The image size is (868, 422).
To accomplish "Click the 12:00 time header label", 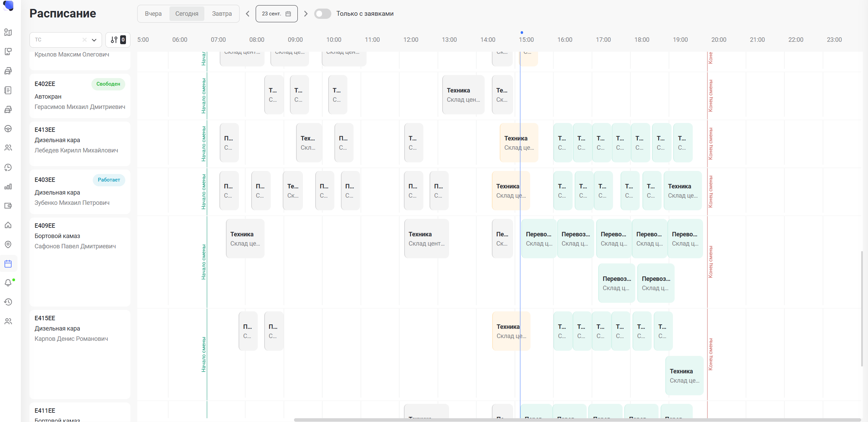I will (x=411, y=40).
